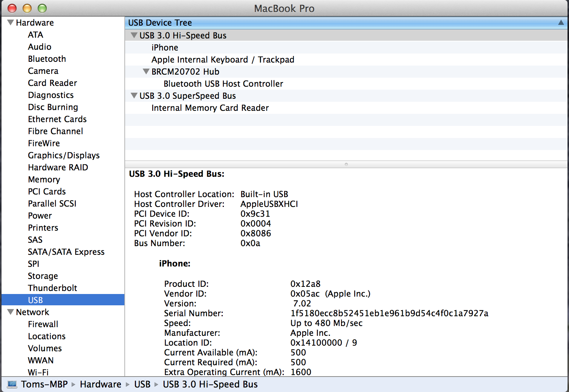Image resolution: width=569 pixels, height=392 pixels.
Task: Click the USB Device Tree column header
Action: pos(346,23)
